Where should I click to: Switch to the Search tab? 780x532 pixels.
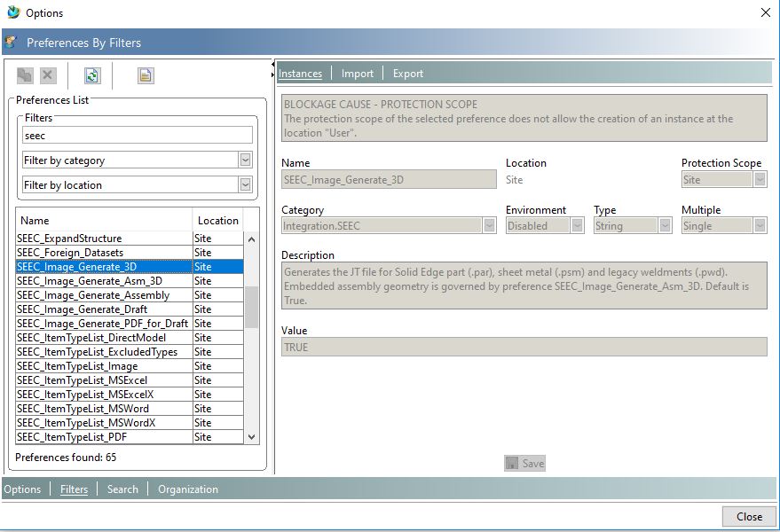coord(122,489)
